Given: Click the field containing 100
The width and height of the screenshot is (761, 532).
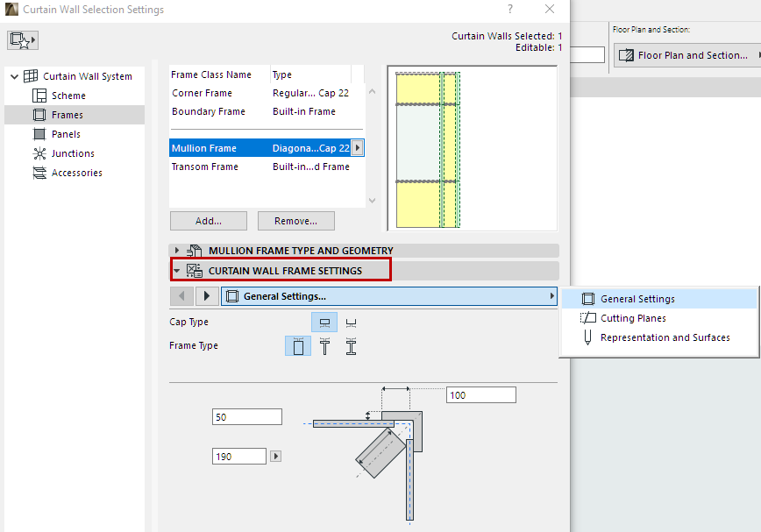Looking at the screenshot, I should coord(481,395).
